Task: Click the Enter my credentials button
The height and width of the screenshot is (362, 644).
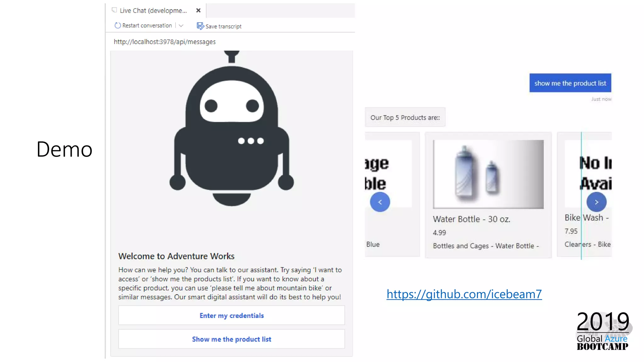Action: click(231, 315)
